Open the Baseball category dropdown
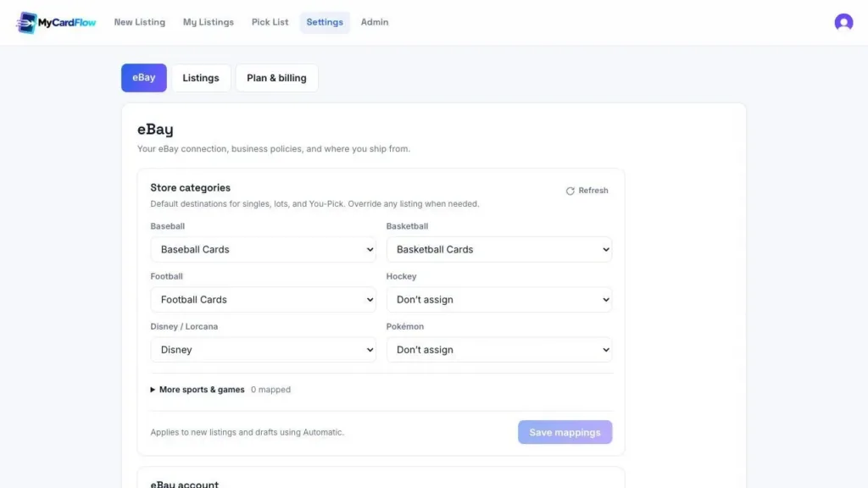Screen dimensions: 868x488 click(263, 250)
